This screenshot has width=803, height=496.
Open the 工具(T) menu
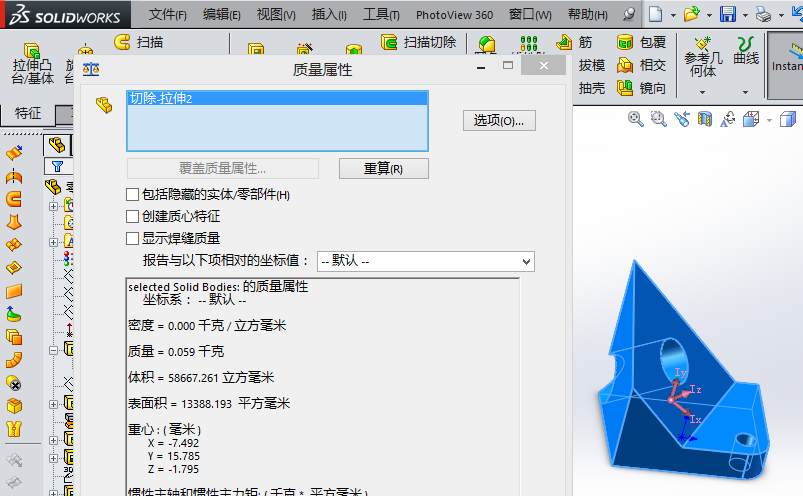pyautogui.click(x=380, y=15)
